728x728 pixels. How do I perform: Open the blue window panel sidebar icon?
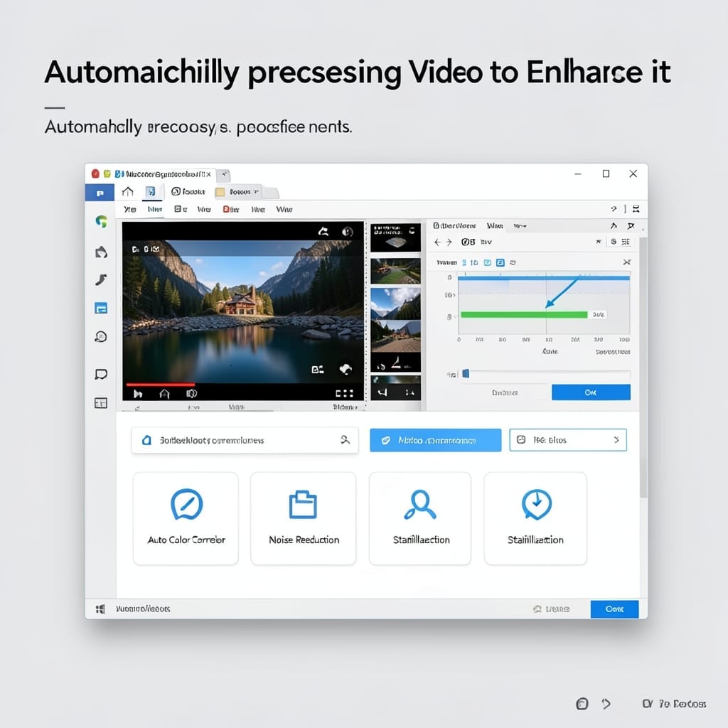click(x=101, y=308)
